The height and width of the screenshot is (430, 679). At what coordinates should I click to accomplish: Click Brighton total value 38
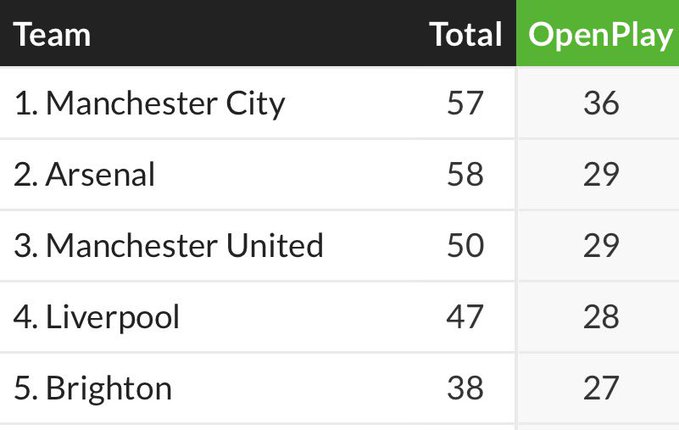click(x=465, y=388)
